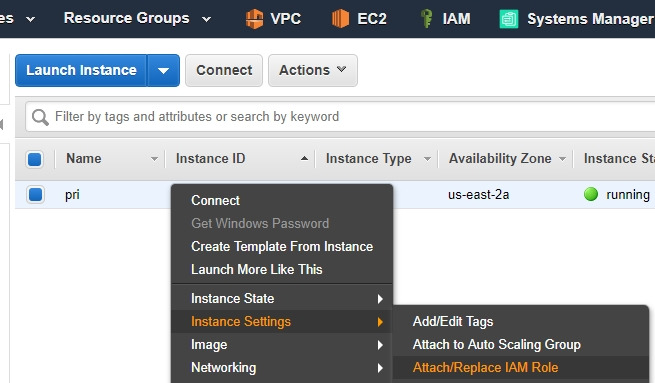Click the Launch Instance button
655x383 pixels.
coord(81,70)
